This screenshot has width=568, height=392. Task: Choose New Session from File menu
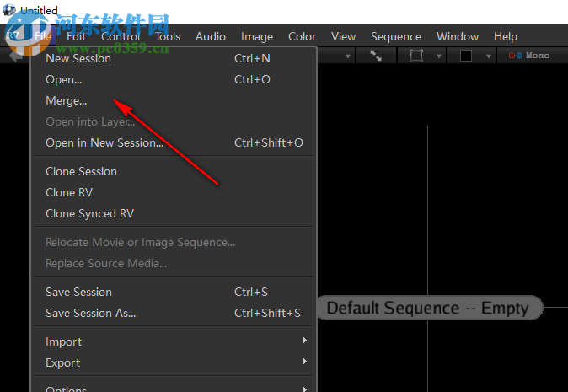tap(174, 58)
